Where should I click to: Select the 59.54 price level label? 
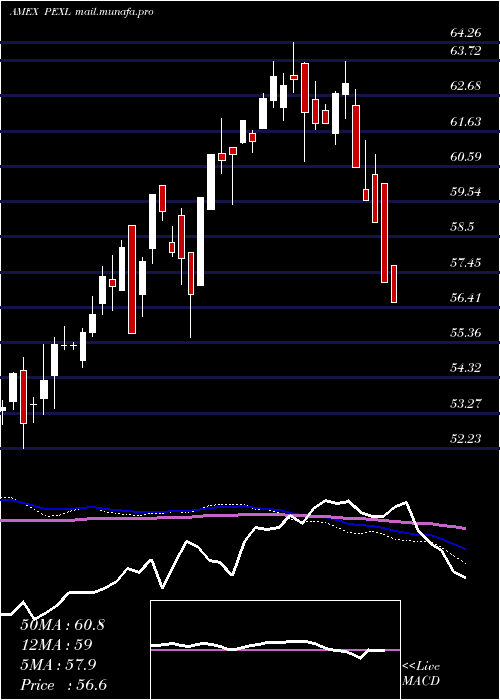(466, 192)
